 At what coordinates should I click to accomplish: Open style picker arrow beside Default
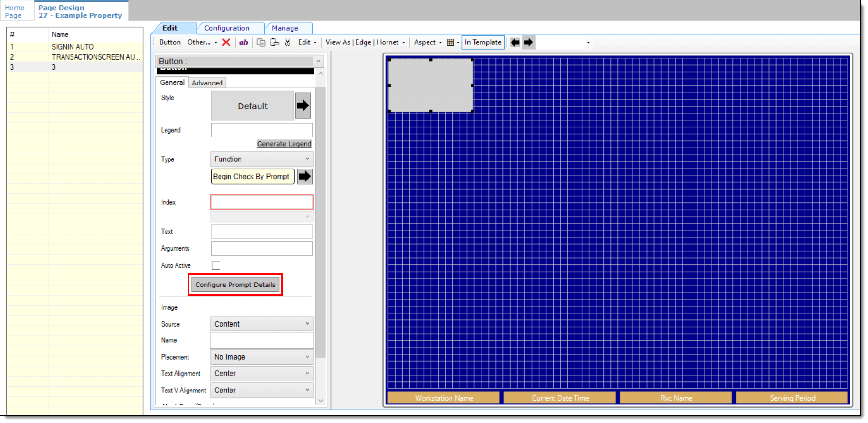(x=303, y=106)
